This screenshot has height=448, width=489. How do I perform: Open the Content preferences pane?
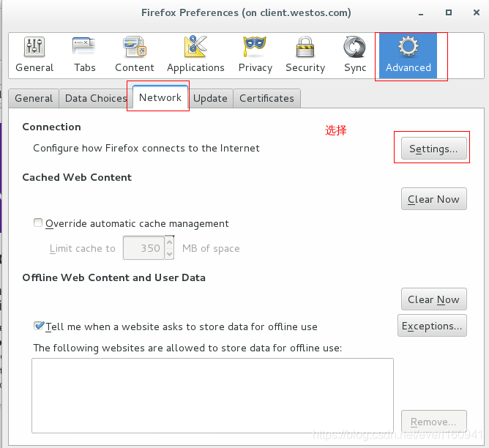click(x=135, y=55)
